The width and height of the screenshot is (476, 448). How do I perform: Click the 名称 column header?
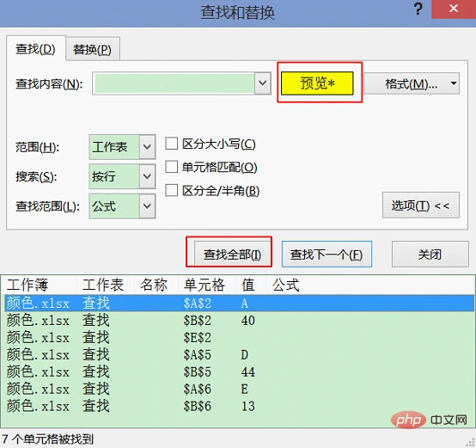point(156,285)
